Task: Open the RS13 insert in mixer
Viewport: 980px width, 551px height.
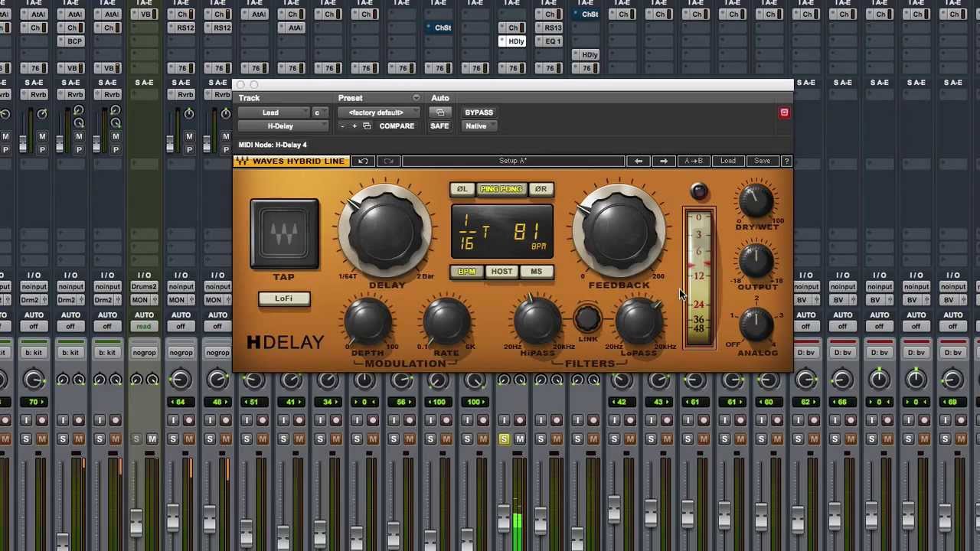Action: point(549,28)
